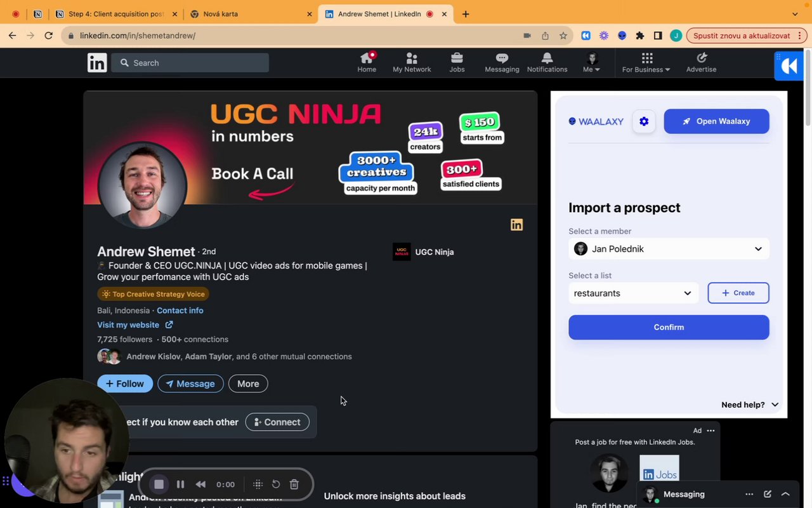Image resolution: width=812 pixels, height=508 pixels.
Task: Message Andrew Shemet
Action: (x=190, y=384)
